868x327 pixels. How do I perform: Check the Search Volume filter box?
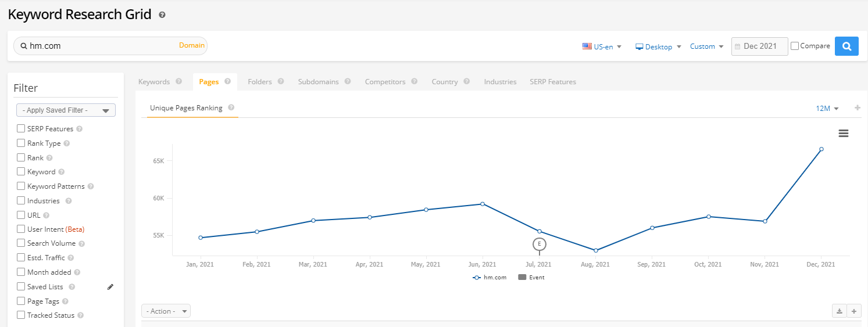point(21,243)
